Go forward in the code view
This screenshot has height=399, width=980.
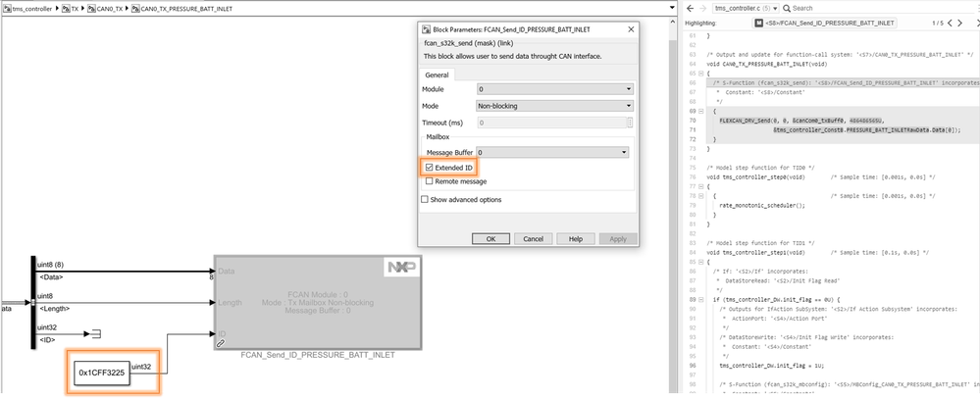pyautogui.click(x=703, y=8)
